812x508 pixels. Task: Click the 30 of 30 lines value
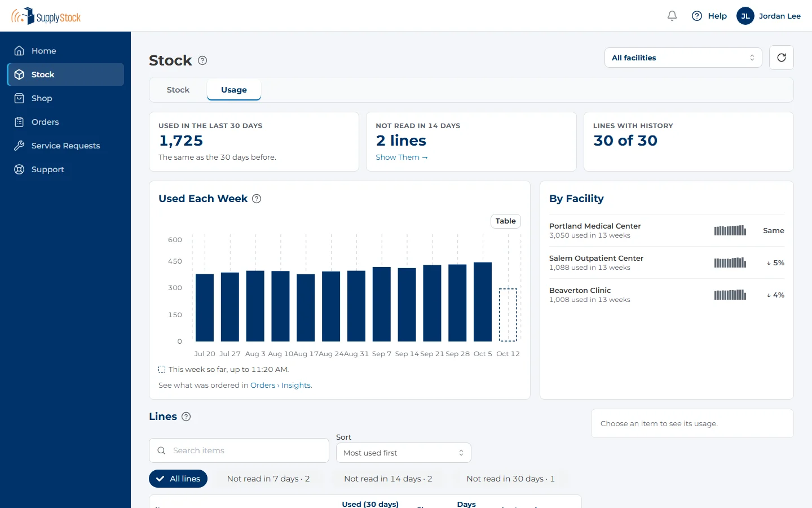coord(625,141)
